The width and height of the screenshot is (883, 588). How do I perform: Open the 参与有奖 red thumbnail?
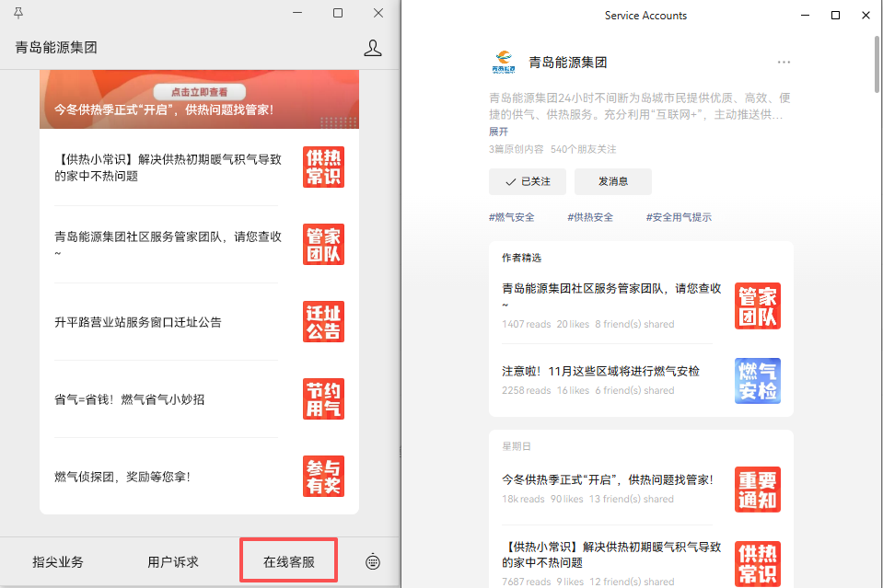324,476
